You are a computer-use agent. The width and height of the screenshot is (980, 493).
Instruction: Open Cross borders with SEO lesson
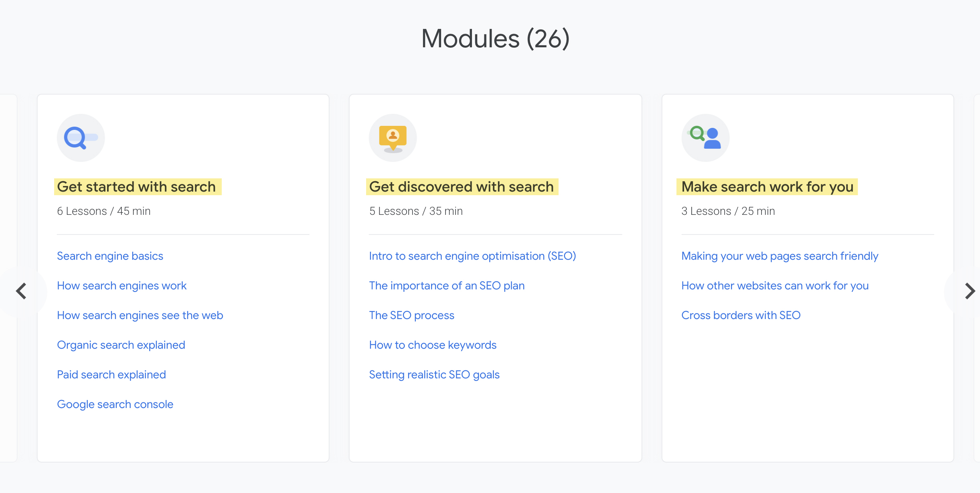741,315
